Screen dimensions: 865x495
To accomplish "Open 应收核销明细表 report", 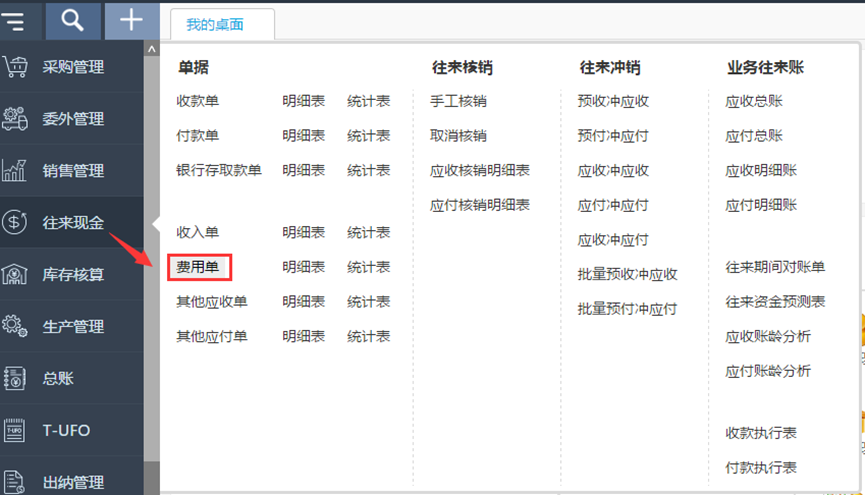I will (x=480, y=170).
